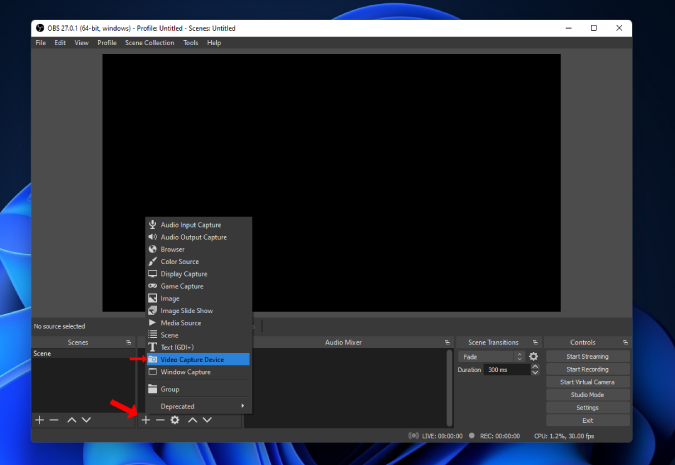This screenshot has height=465, width=675.
Task: Click the Video Capture Device camera icon
Action: (x=152, y=359)
